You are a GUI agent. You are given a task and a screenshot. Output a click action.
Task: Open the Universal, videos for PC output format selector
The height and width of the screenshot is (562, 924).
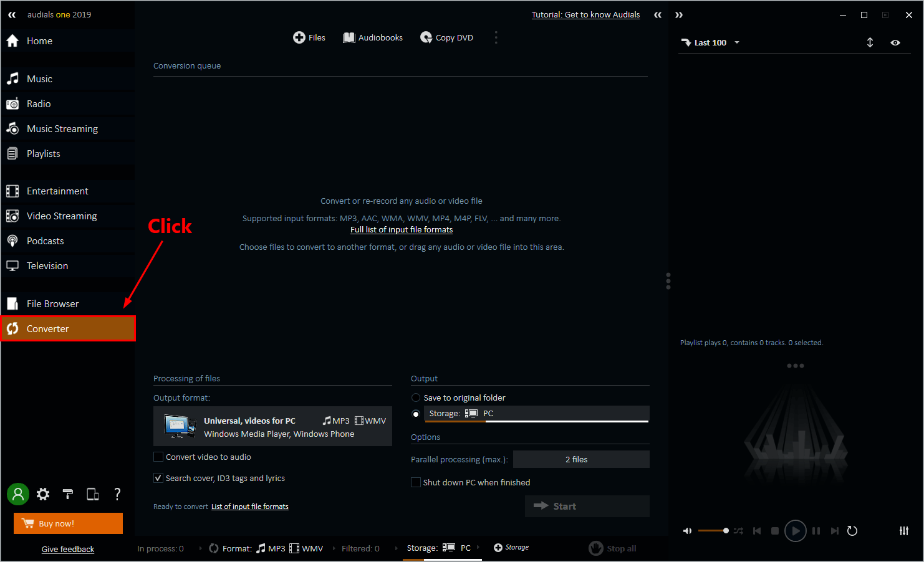pyautogui.click(x=272, y=426)
